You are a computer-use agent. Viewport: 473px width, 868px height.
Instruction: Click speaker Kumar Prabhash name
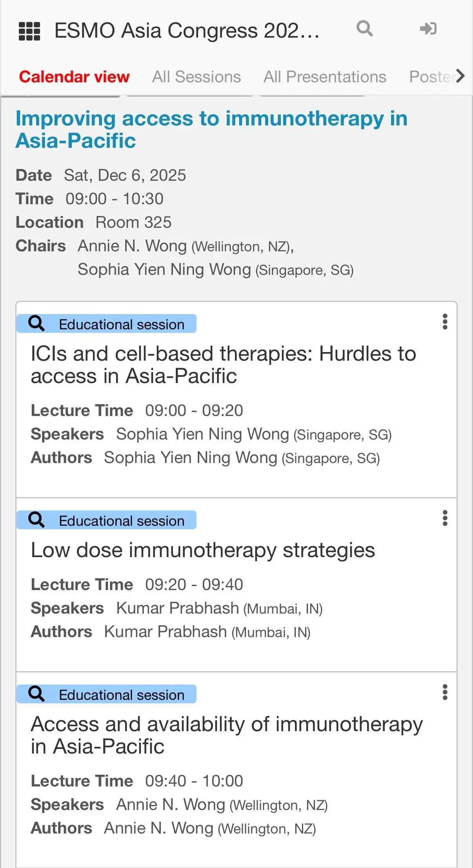click(178, 608)
